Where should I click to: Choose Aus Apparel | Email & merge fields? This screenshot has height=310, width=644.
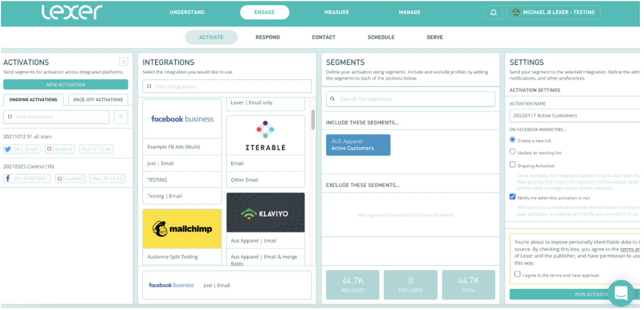click(265, 258)
